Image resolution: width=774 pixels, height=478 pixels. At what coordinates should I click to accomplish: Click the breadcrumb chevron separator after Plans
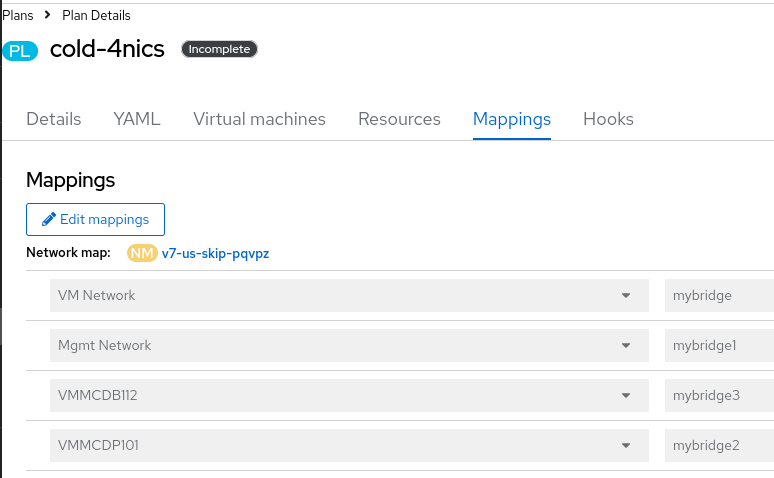point(47,15)
